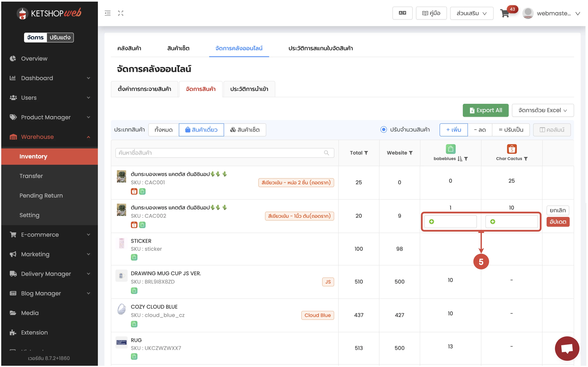This screenshot has height=367, width=588.
Task: Open the live chat bubble icon
Action: click(x=567, y=348)
